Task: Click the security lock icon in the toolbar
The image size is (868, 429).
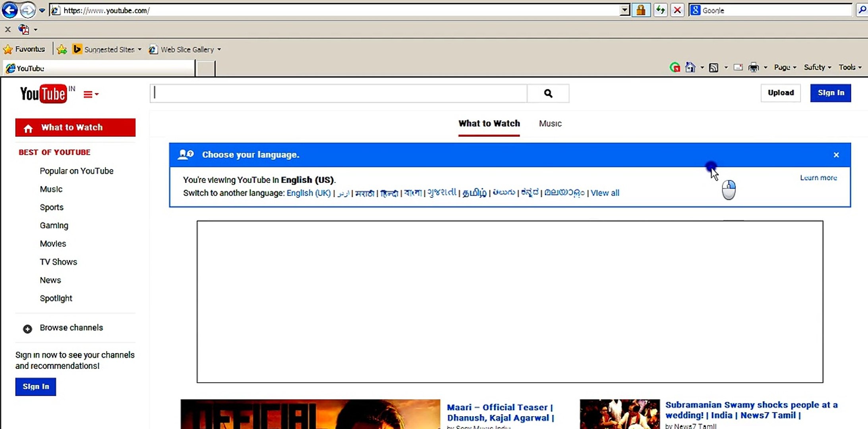Action: [x=641, y=10]
